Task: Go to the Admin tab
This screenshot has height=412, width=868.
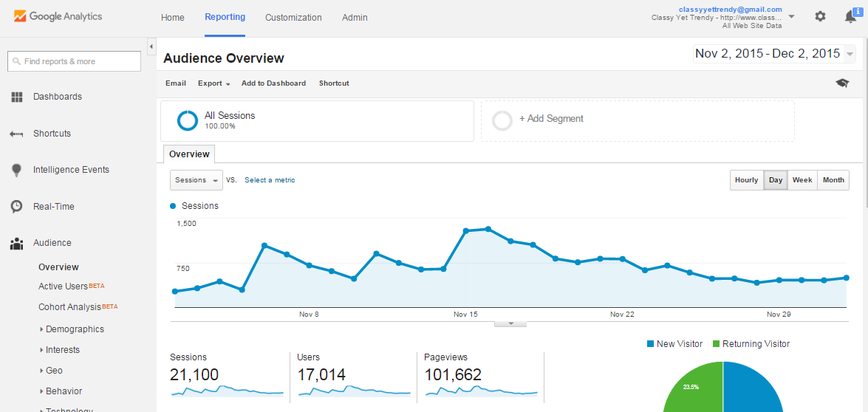Action: [x=355, y=17]
